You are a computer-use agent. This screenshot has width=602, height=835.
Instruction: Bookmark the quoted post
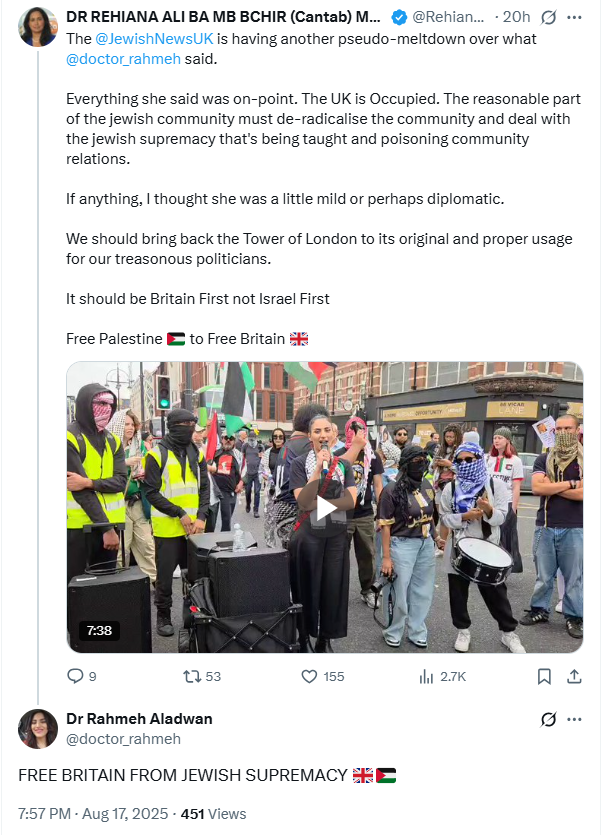(544, 676)
